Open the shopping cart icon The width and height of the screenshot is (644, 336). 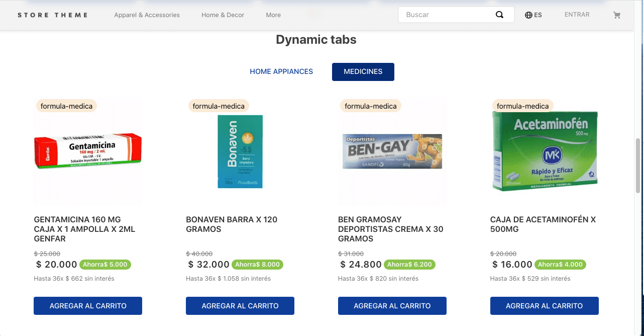coord(617,15)
